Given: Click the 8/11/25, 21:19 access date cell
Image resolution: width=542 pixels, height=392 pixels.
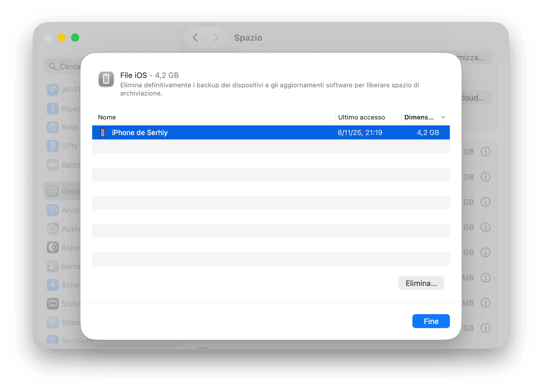Looking at the screenshot, I should pyautogui.click(x=360, y=133).
